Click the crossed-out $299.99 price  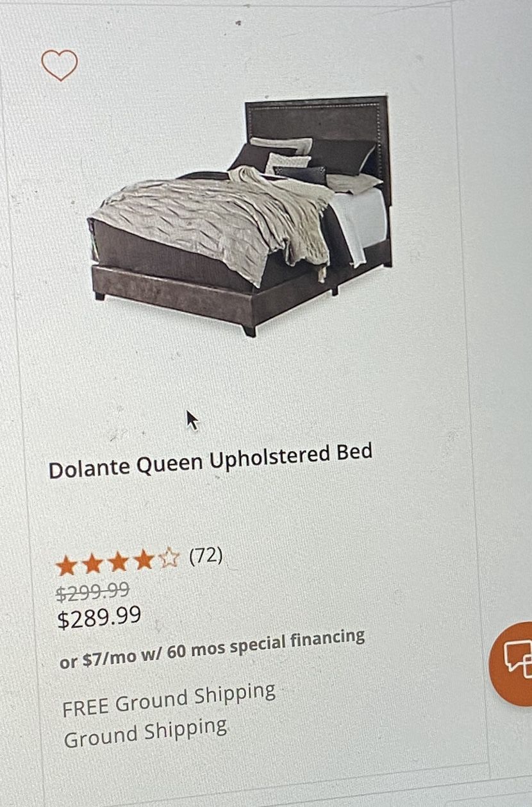92,591
